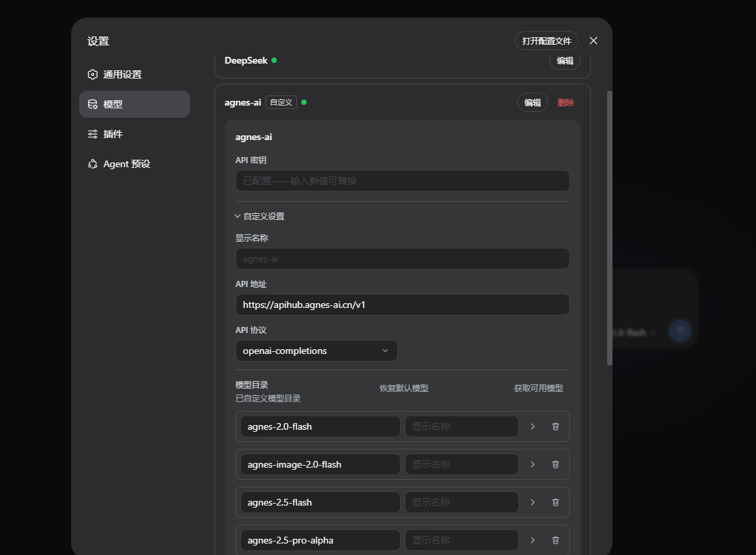The height and width of the screenshot is (555, 756).
Task: Click the agnes-ai provider header name
Action: 242,102
